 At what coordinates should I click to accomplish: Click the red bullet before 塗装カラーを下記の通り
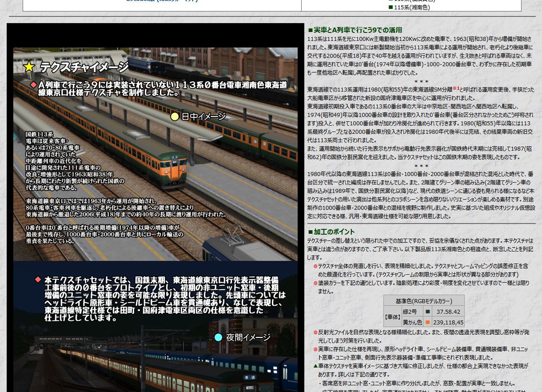click(x=315, y=283)
